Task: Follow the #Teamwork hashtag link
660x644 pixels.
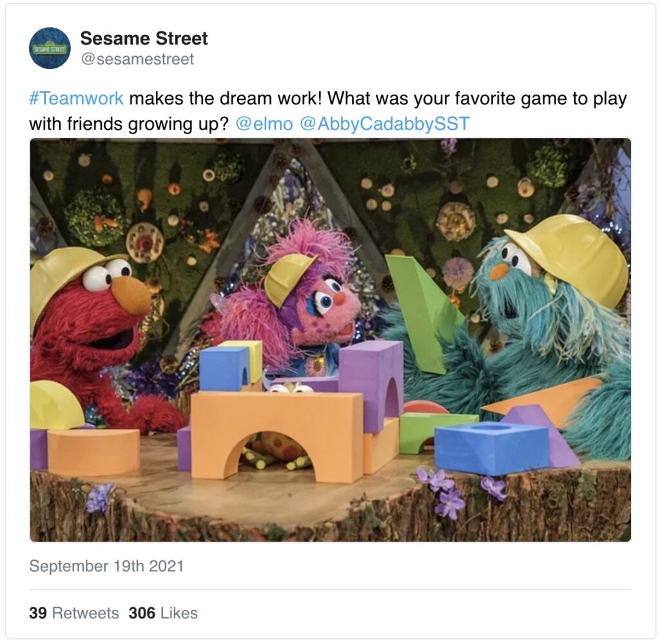Action: pyautogui.click(x=76, y=99)
